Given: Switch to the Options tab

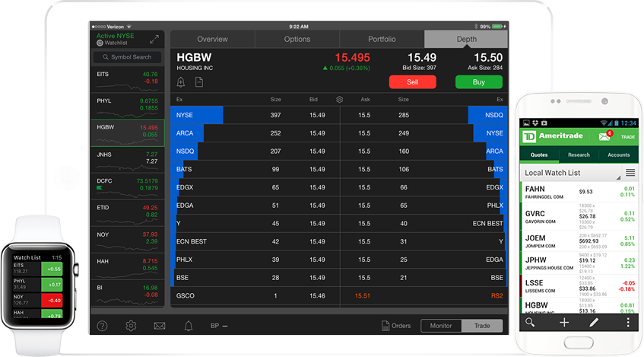Looking at the screenshot, I should [x=297, y=39].
